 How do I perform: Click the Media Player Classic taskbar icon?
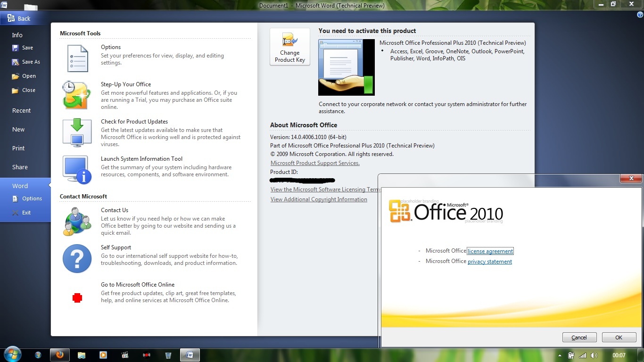tap(125, 355)
